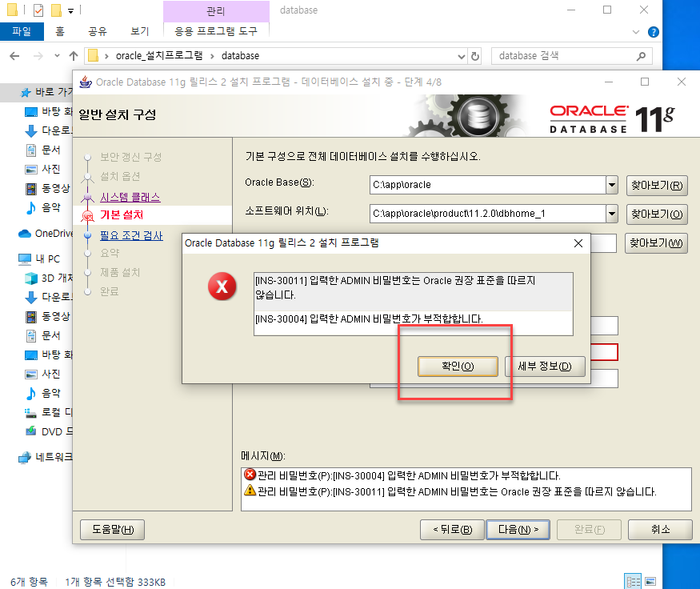Go to 필요 조건 검사 installer step link
700x589 pixels.
131,235
